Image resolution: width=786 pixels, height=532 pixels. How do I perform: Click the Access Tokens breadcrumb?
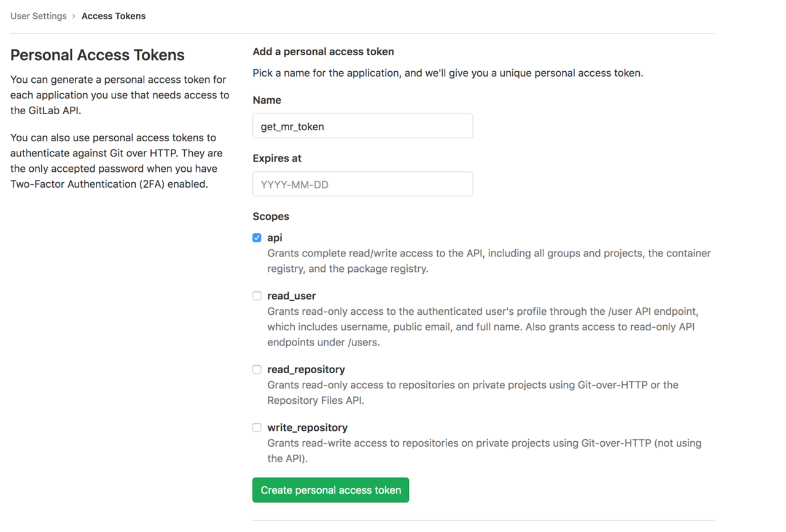[x=114, y=16]
